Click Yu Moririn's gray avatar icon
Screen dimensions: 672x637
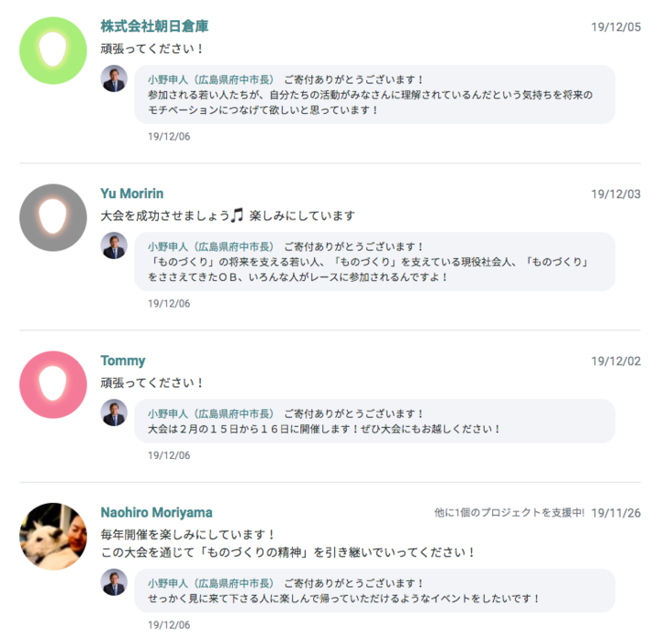click(x=53, y=217)
